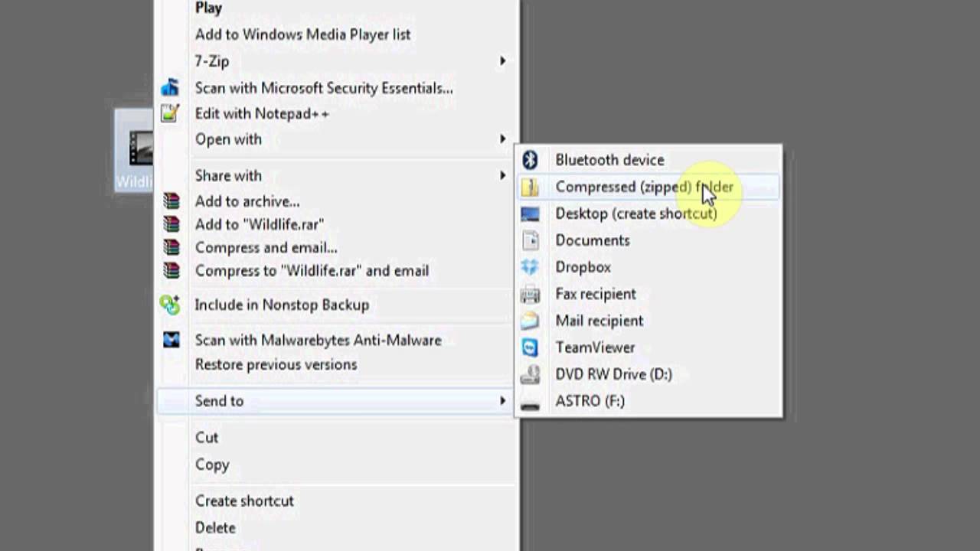Image resolution: width=980 pixels, height=551 pixels.
Task: Click WinRAR icon beside Compress to "Wildlife.rar" and email
Action: [171, 270]
